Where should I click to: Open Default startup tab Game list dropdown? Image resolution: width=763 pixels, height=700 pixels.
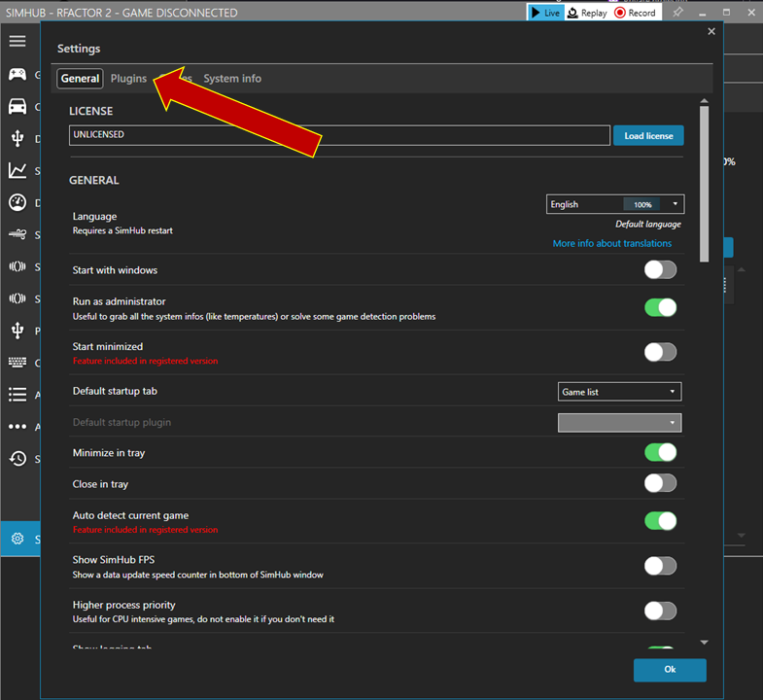click(x=619, y=392)
